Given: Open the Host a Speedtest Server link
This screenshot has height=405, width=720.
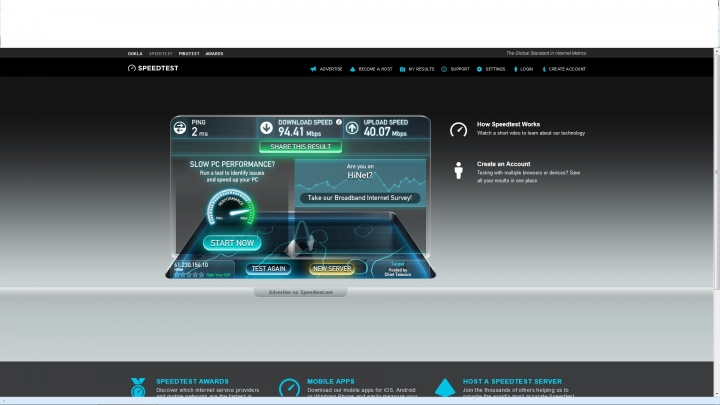Looking at the screenshot, I should coord(512,382).
